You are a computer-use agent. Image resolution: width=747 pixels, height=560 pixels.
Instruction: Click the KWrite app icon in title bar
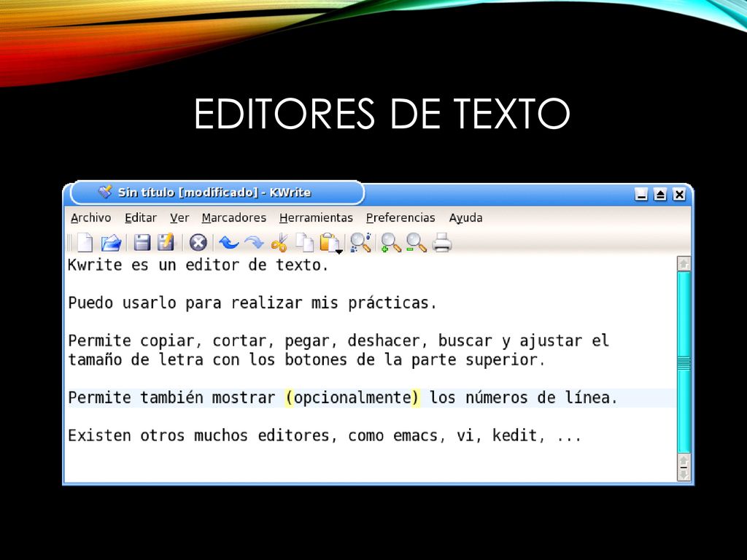pyautogui.click(x=105, y=192)
